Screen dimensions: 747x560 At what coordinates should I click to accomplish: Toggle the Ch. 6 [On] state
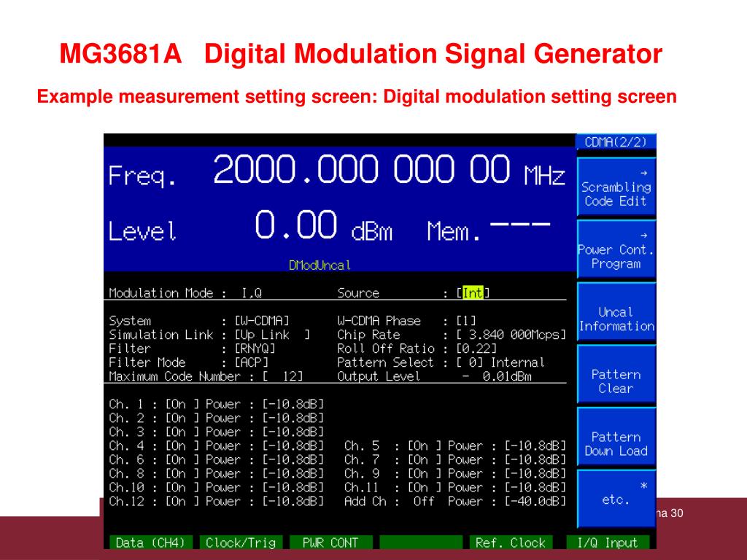point(182,459)
